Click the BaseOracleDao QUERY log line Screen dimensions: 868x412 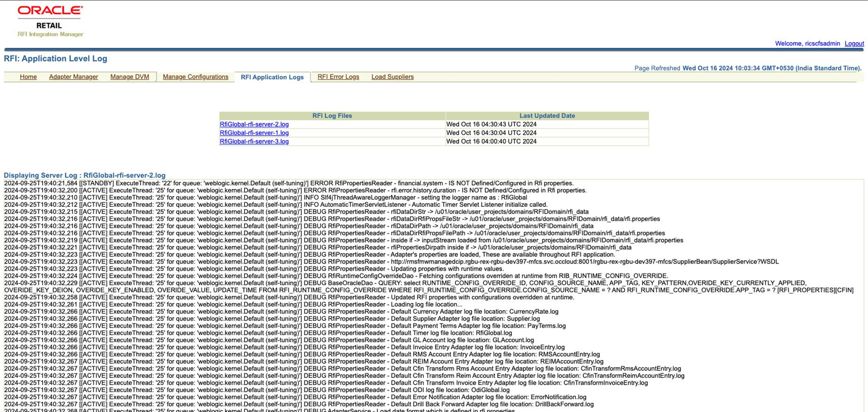click(x=429, y=287)
